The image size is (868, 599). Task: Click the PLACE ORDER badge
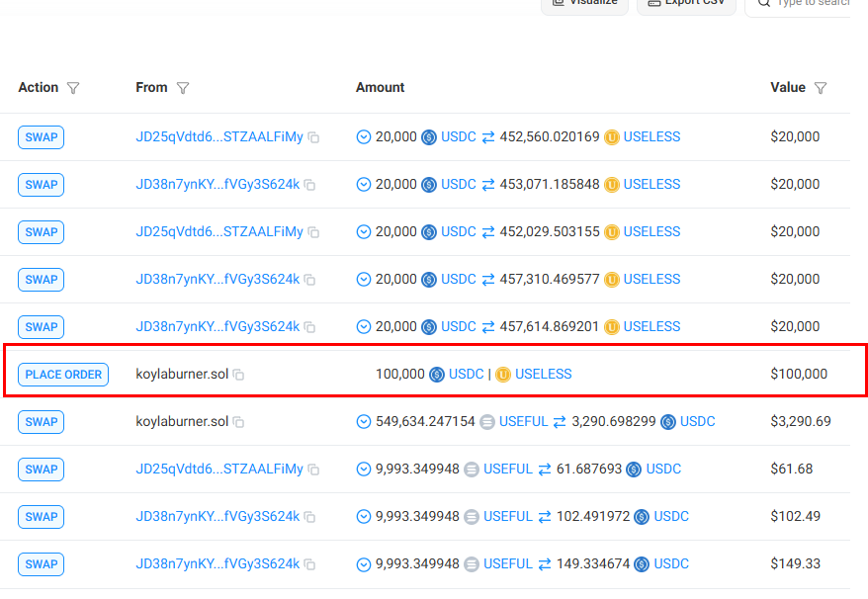[62, 374]
